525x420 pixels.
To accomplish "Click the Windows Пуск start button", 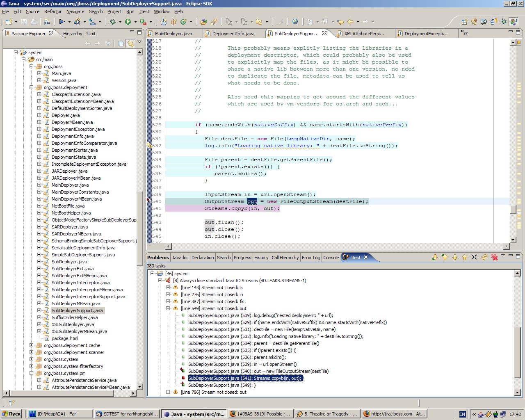I will tap(11, 414).
